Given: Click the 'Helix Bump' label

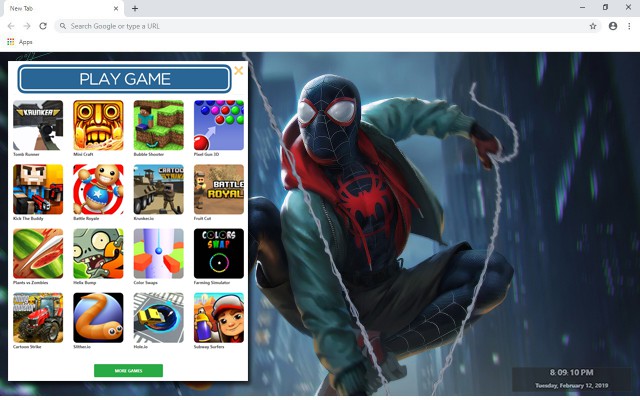Looking at the screenshot, I should pos(84,282).
